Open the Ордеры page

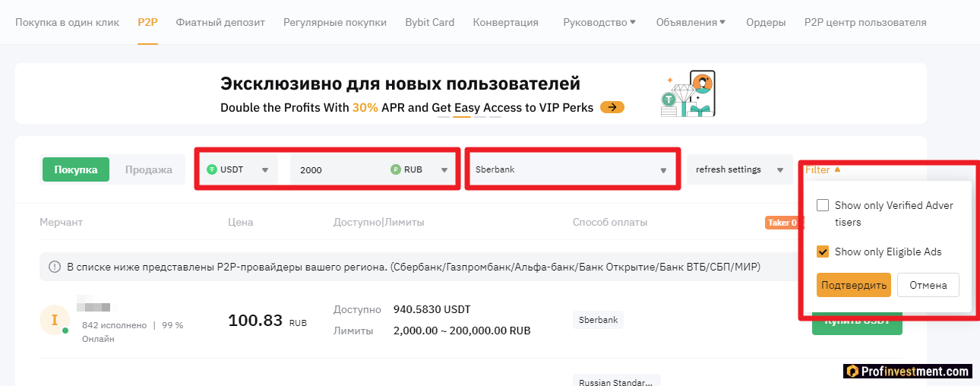(766, 22)
